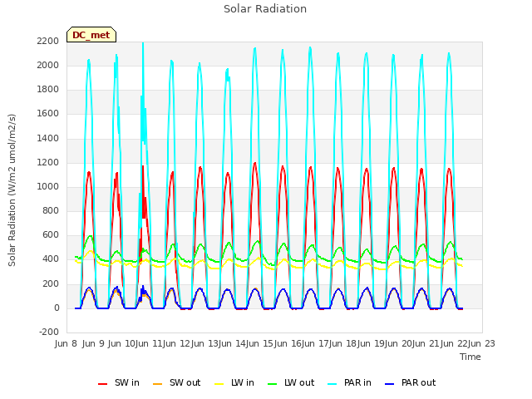
Task: Click the 2200 y-axis tick label
Action: coord(48,41)
